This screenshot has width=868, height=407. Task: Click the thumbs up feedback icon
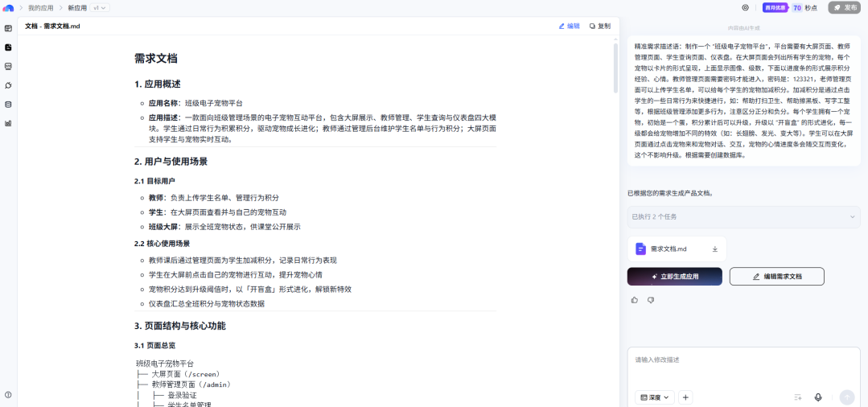(x=635, y=300)
